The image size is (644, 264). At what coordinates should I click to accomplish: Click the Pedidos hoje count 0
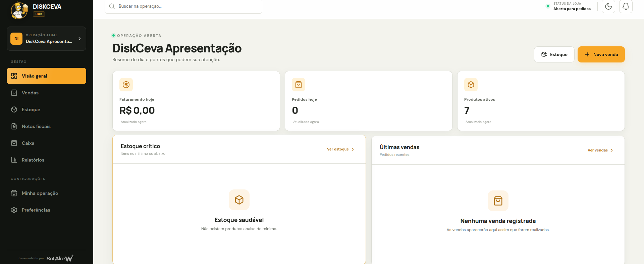(295, 111)
